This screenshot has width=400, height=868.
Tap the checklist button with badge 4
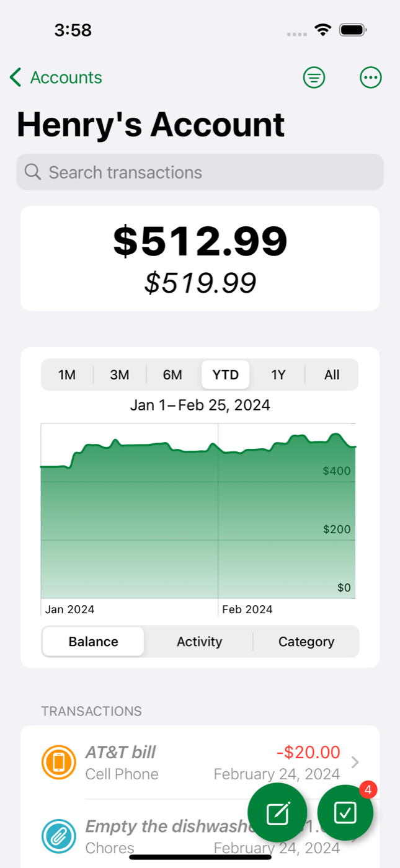pyautogui.click(x=345, y=813)
